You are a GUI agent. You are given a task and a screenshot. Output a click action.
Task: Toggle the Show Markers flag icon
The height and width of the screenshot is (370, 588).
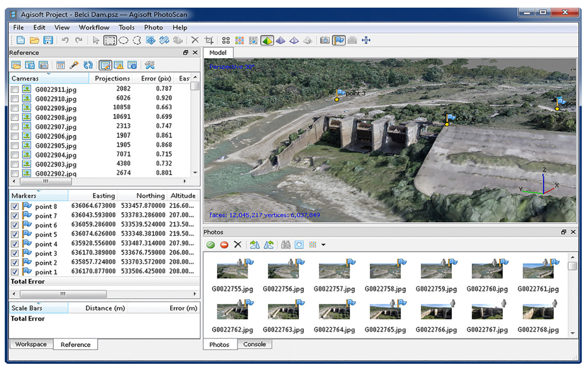339,40
